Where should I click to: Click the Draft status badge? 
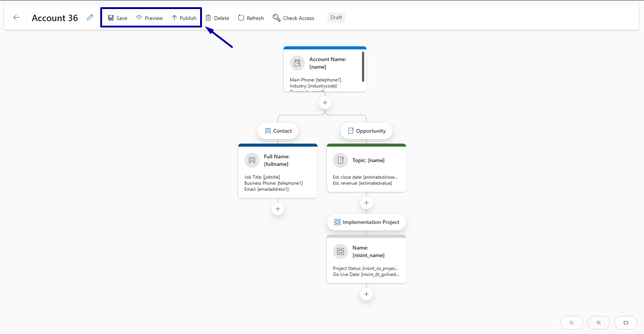point(336,18)
